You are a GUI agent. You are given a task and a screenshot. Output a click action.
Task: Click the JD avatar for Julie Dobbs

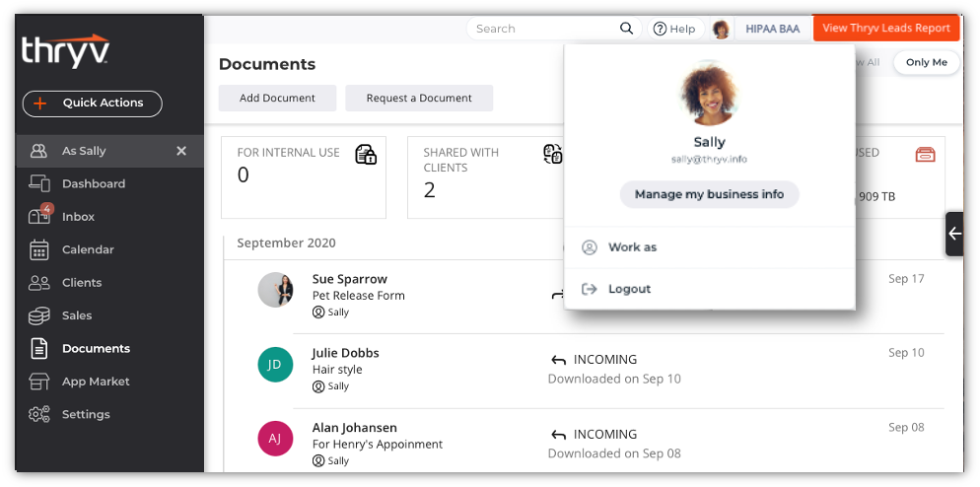pyautogui.click(x=276, y=365)
